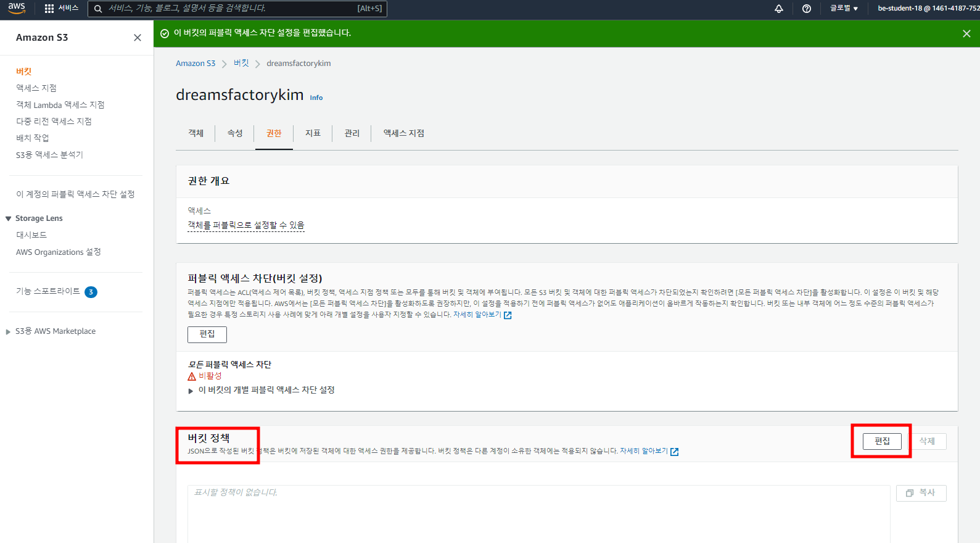Select 버킷 in the sidebar
Viewport: 980px width, 543px height.
point(23,72)
